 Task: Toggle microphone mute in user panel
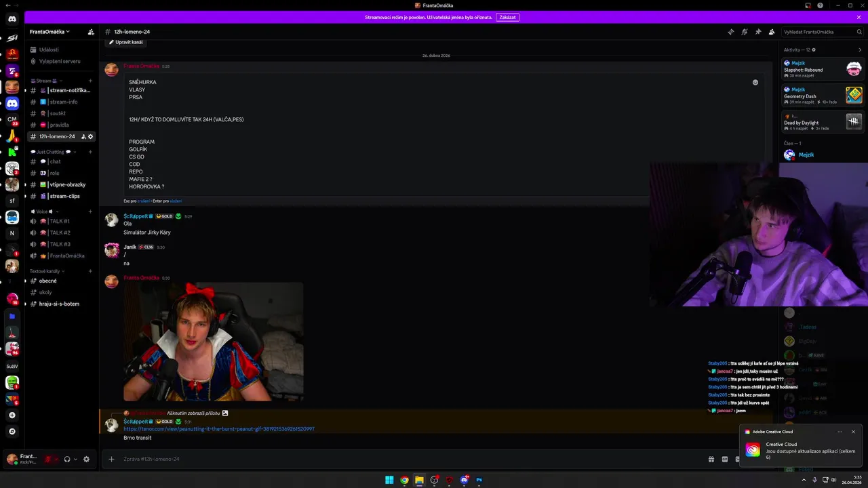(47, 459)
